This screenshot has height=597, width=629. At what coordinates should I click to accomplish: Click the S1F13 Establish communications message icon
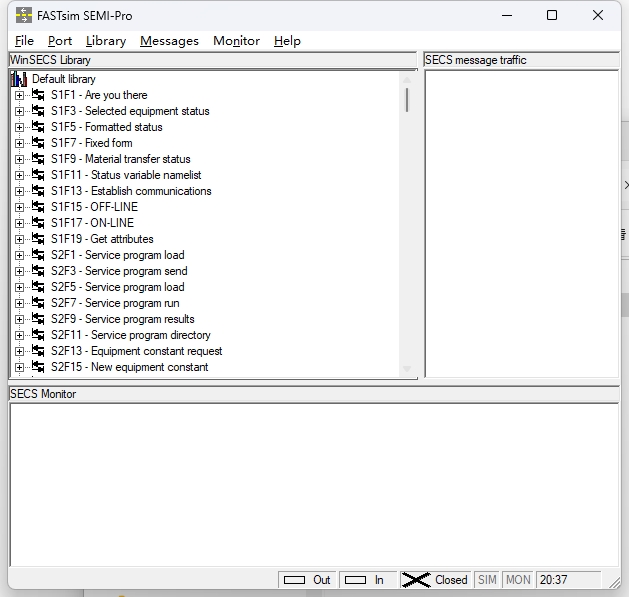click(38, 191)
